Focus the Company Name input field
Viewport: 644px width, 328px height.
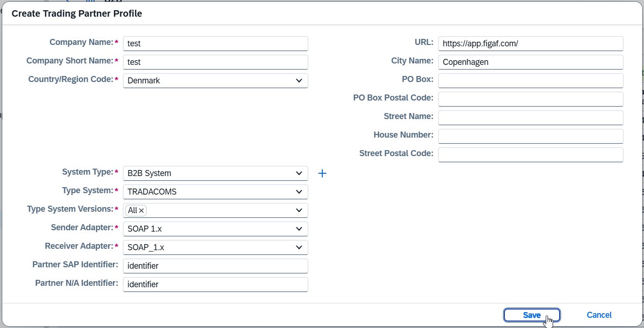216,44
